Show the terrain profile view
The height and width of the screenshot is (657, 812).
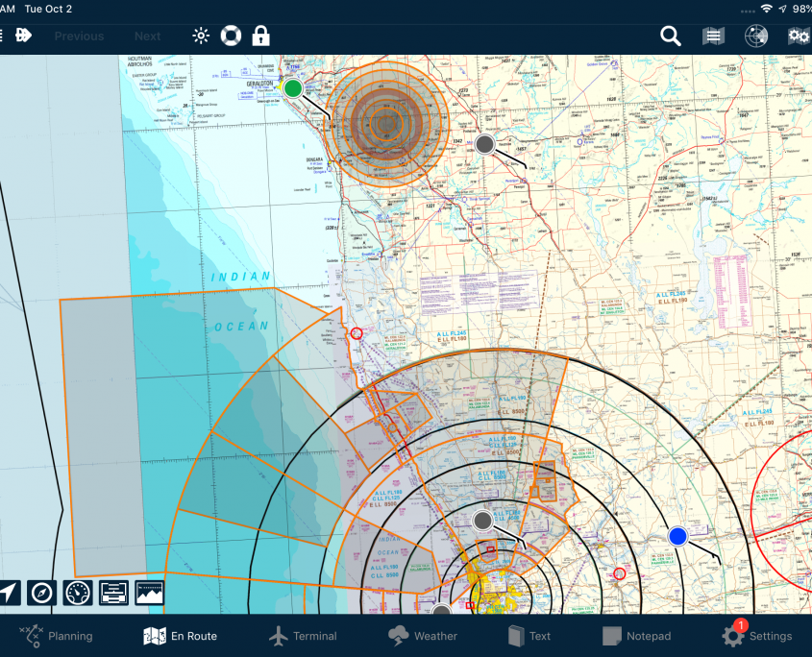coord(150,593)
